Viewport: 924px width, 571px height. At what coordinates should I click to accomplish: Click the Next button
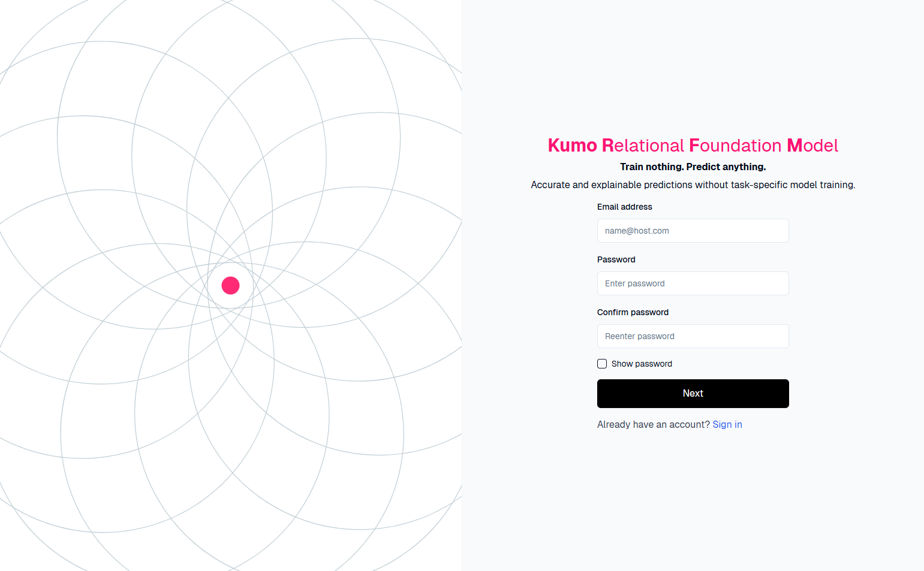click(693, 394)
